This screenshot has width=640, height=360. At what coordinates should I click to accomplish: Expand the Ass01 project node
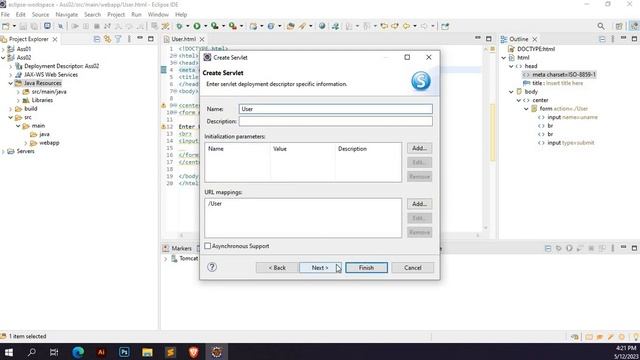pyautogui.click(x=4, y=49)
